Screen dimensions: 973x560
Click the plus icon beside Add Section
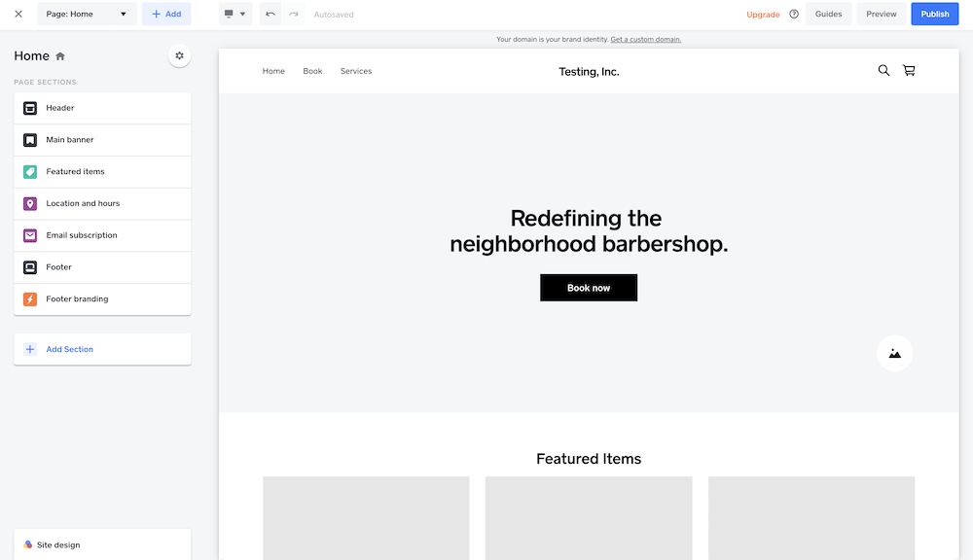(30, 349)
